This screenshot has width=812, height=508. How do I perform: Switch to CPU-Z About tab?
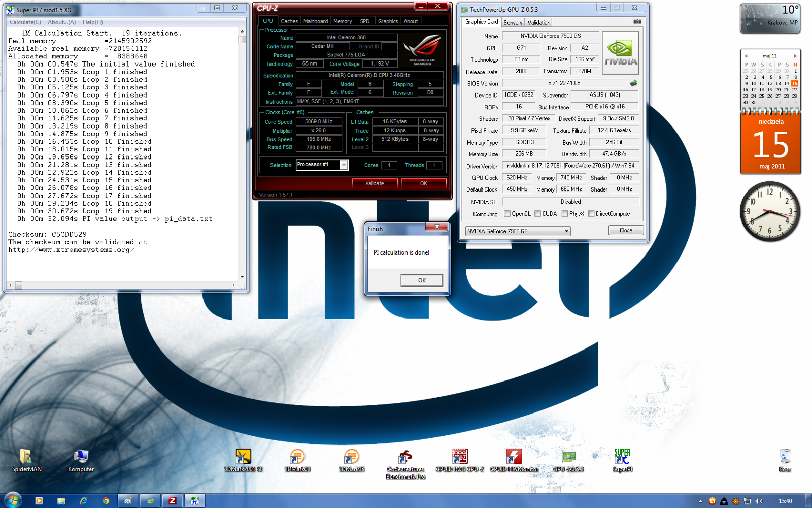pyautogui.click(x=411, y=21)
